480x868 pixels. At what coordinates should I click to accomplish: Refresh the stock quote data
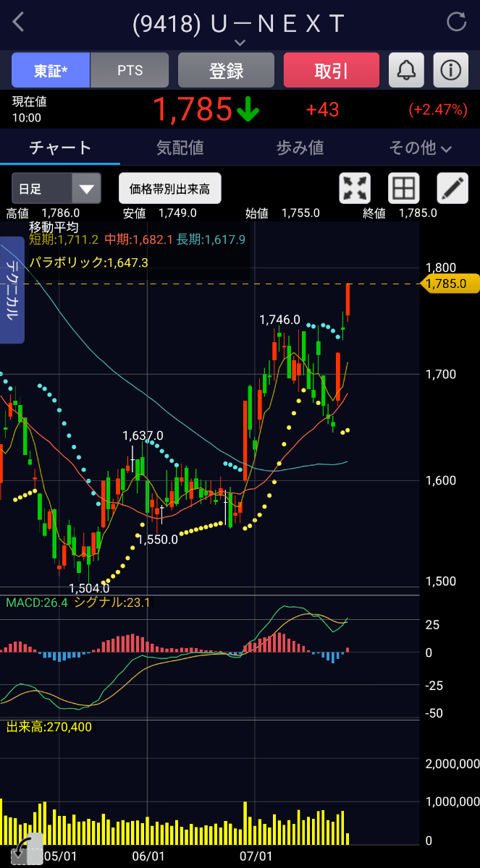coord(456,22)
